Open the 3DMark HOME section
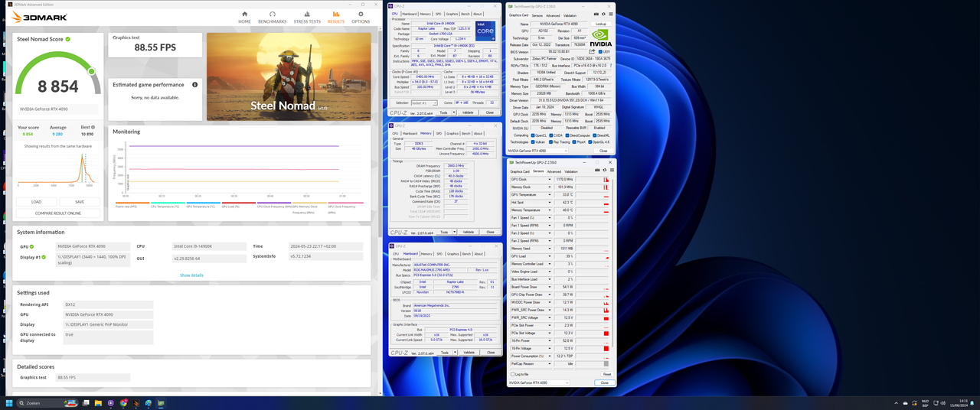Screen dimensions: 980x410 coord(244,17)
